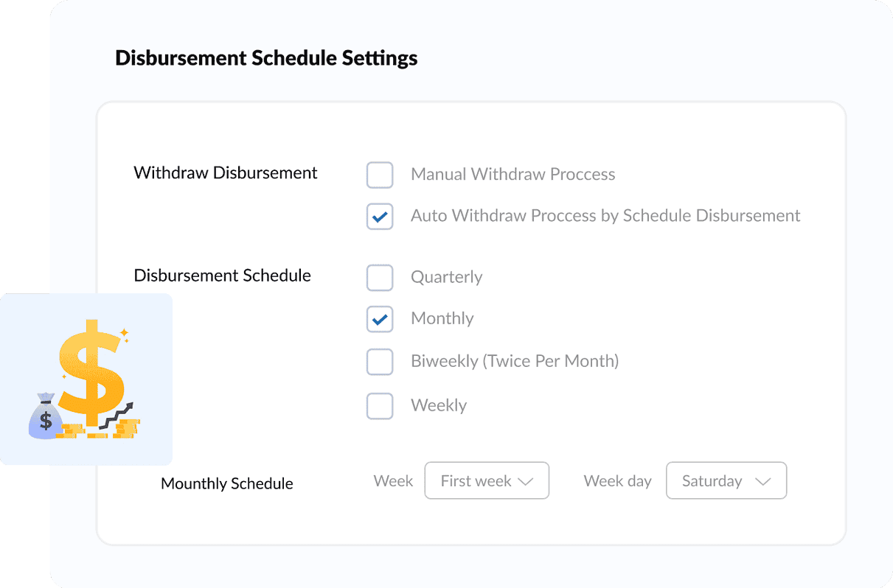Click the Withdraw Disbursement label

pos(226,173)
